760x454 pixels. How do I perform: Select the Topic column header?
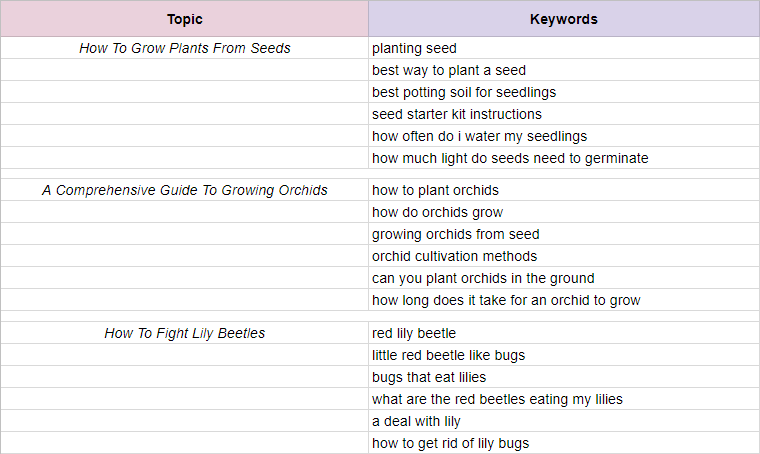[x=184, y=19]
